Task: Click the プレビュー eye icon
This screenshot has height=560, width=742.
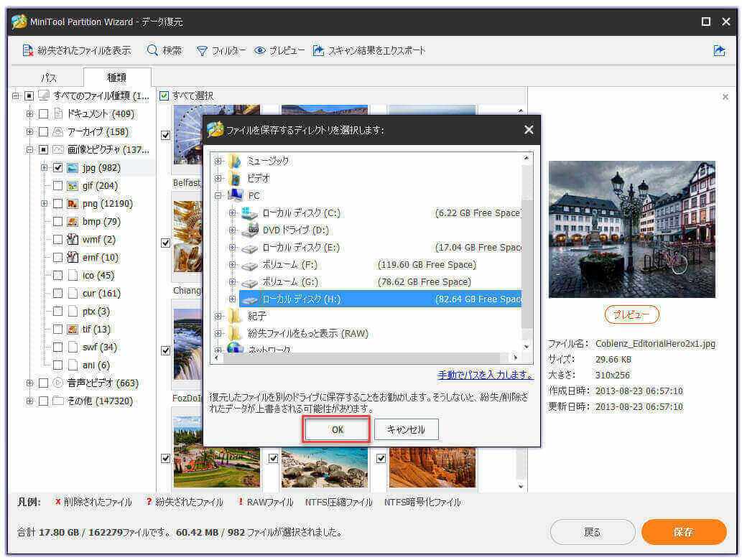Action: coord(260,50)
